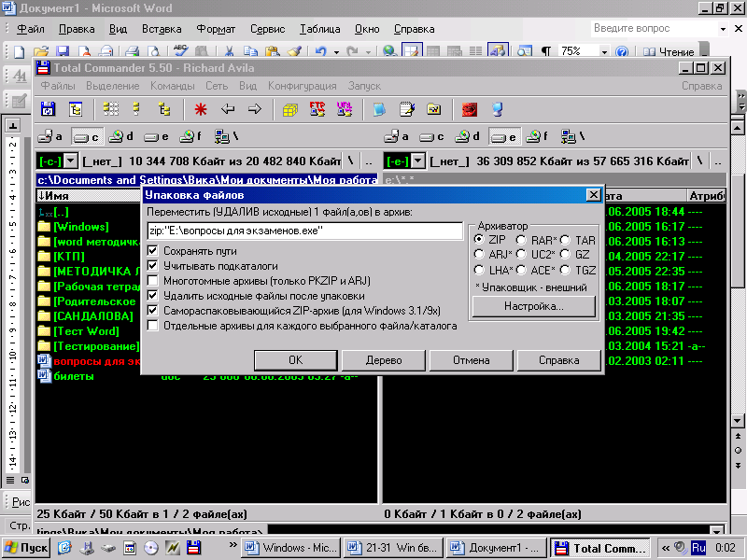Viewport: 747px width, 560px height.
Task: Click the thumbnails view icon in Total Commander
Action: (110, 109)
